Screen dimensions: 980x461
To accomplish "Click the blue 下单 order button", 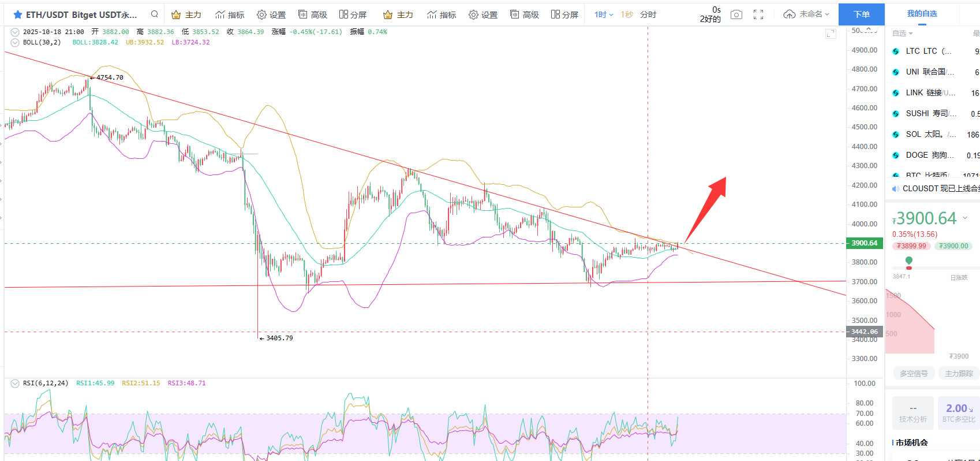I will (861, 14).
